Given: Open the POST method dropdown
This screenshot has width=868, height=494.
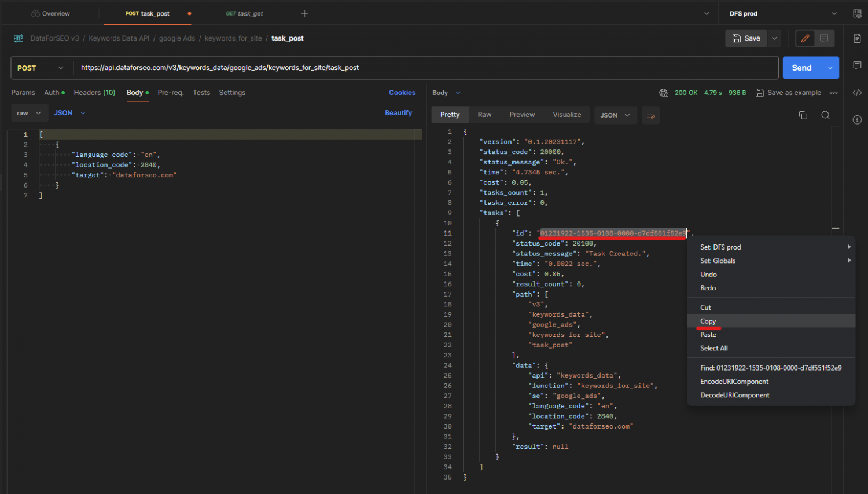Looking at the screenshot, I should (41, 68).
